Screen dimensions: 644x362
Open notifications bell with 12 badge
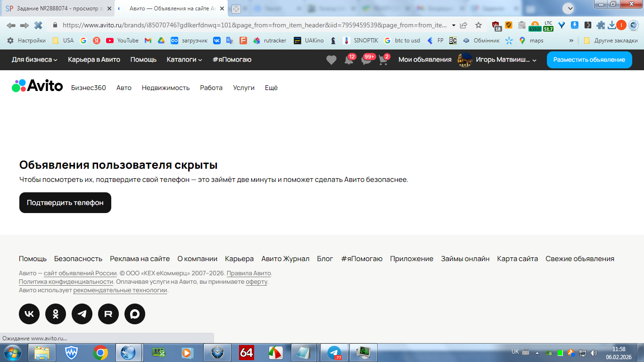coord(349,60)
